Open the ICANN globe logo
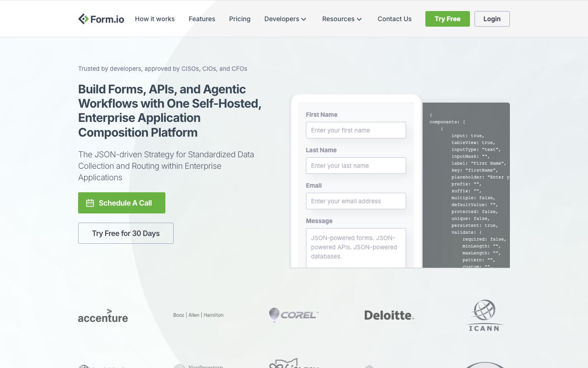 coord(484,315)
